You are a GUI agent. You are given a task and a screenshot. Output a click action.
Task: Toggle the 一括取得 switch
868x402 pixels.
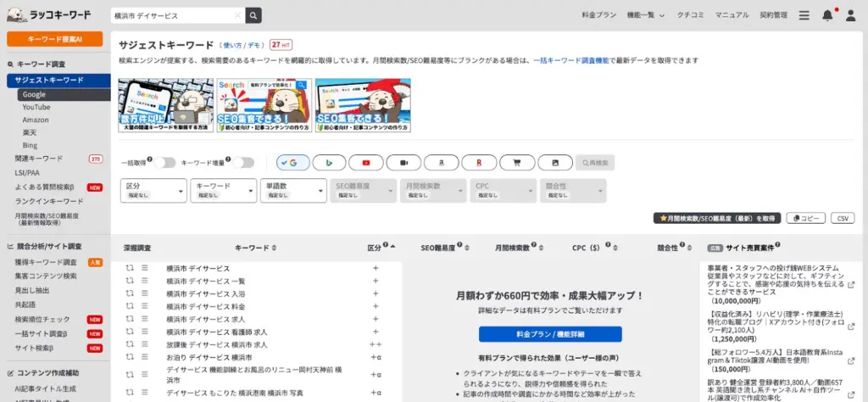point(165,163)
